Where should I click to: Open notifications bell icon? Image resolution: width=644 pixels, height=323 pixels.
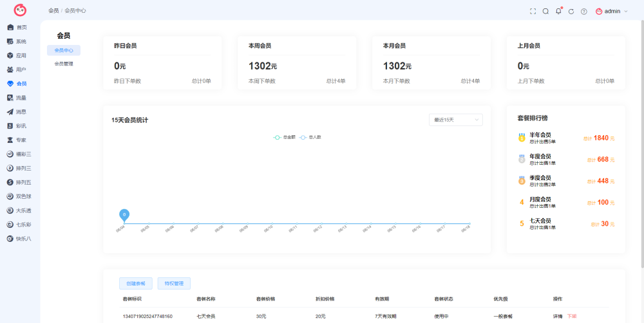[558, 11]
